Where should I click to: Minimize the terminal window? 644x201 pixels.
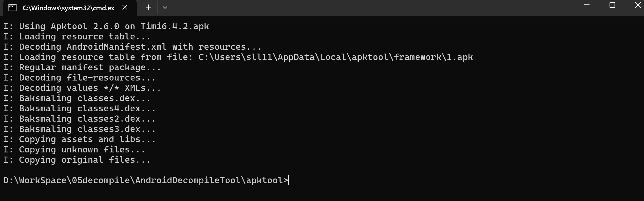[587, 5]
